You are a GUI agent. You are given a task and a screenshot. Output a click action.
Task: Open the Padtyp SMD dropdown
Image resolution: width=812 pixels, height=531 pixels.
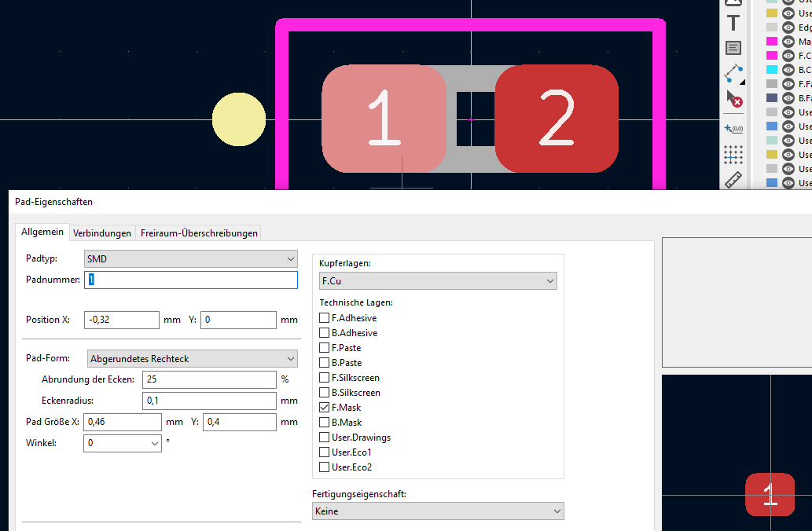190,258
